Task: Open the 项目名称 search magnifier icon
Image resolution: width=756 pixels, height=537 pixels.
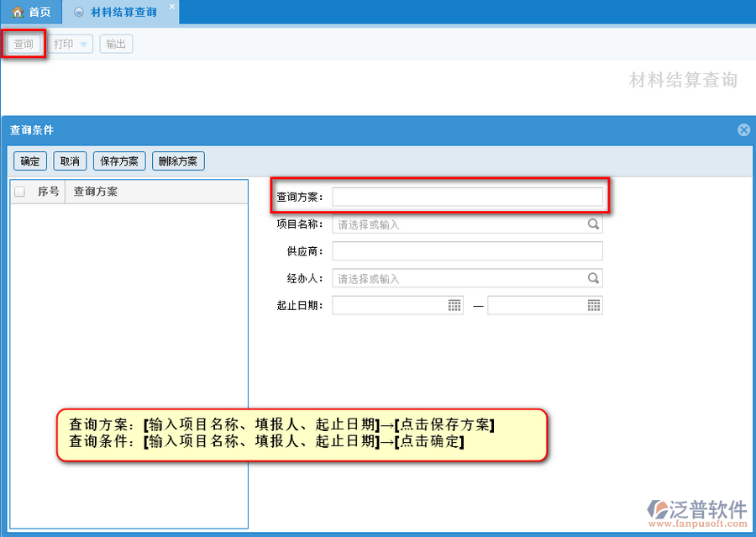Action: [x=593, y=224]
